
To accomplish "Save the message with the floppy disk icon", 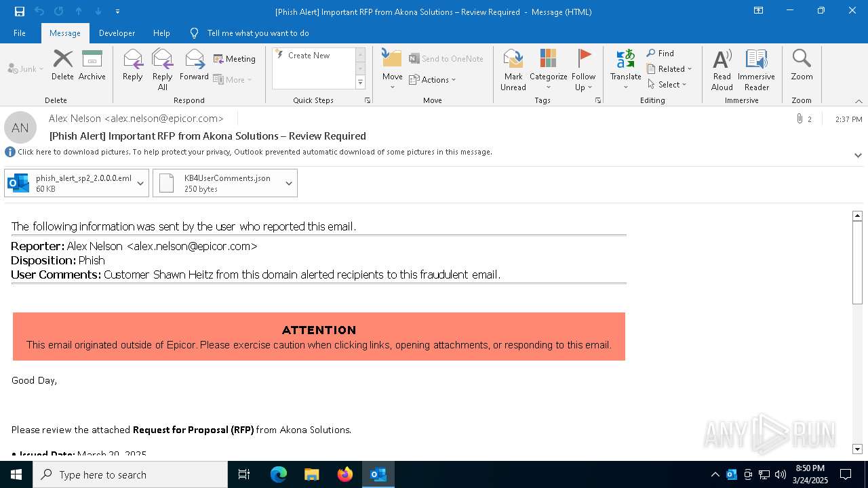I will click(20, 12).
